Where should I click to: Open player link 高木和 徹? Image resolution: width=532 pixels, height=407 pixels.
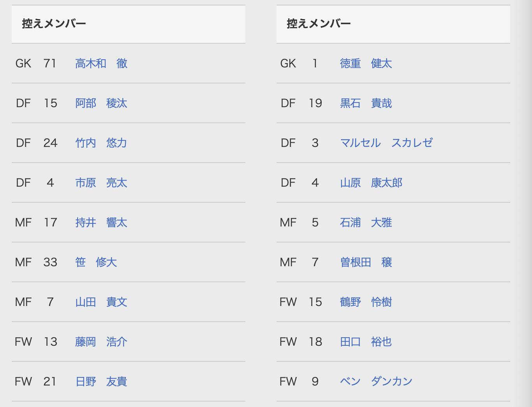point(101,64)
